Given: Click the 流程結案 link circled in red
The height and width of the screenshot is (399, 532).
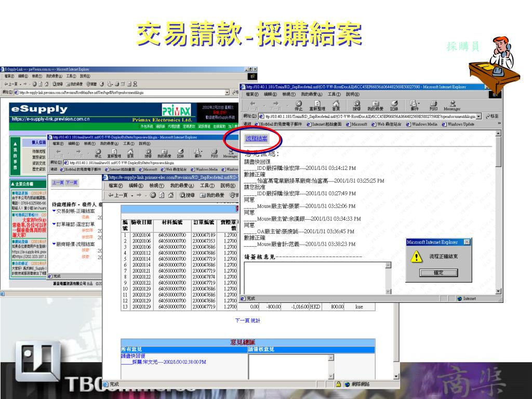Looking at the screenshot, I should coord(256,138).
